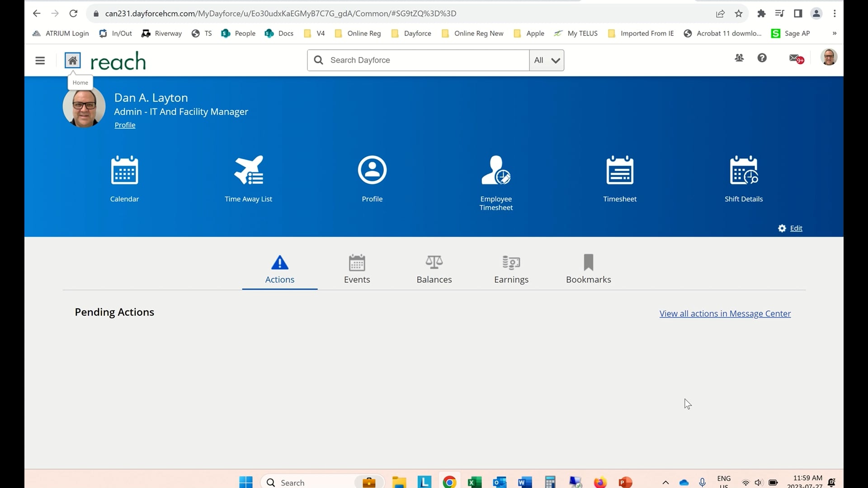The width and height of the screenshot is (868, 488).
Task: Click the people directory icon
Action: click(x=739, y=58)
